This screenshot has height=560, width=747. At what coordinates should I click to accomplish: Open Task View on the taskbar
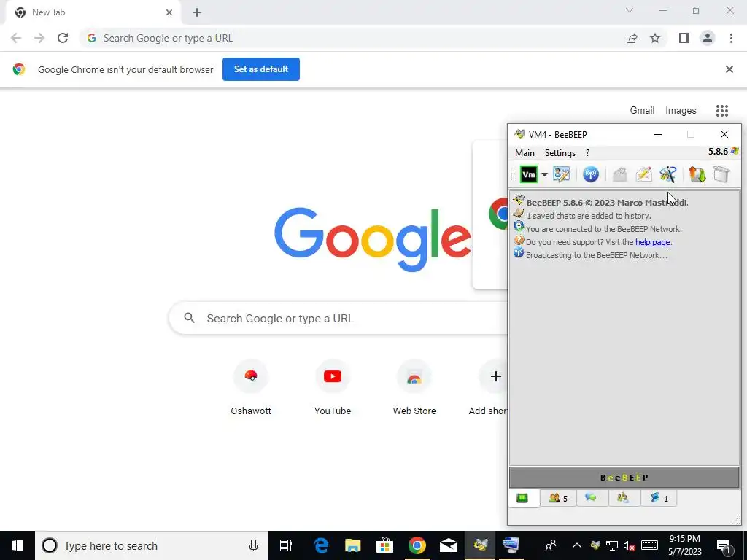tap(286, 545)
